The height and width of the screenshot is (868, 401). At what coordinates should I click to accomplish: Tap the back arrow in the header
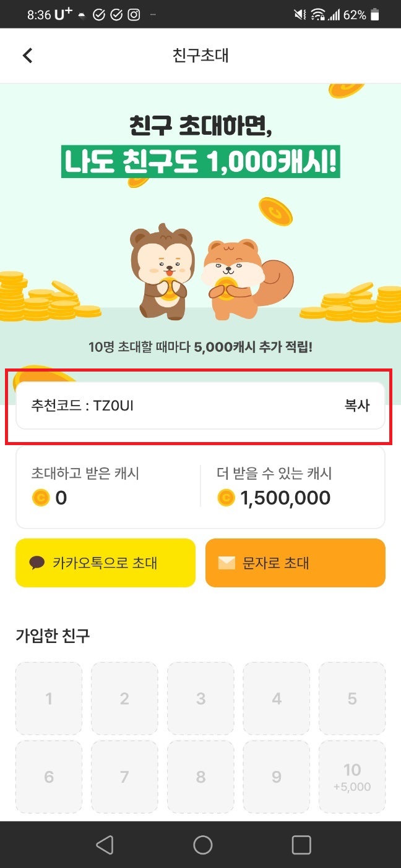[x=27, y=56]
